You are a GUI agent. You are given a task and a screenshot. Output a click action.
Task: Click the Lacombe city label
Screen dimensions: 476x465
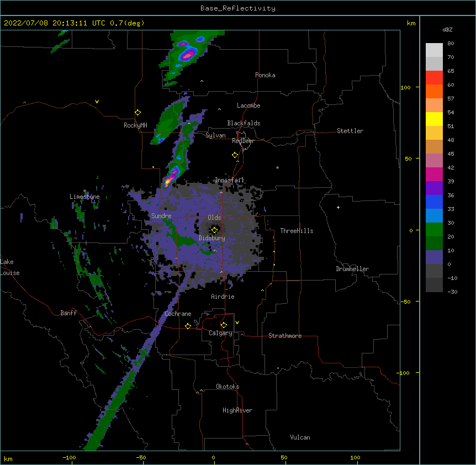point(248,105)
